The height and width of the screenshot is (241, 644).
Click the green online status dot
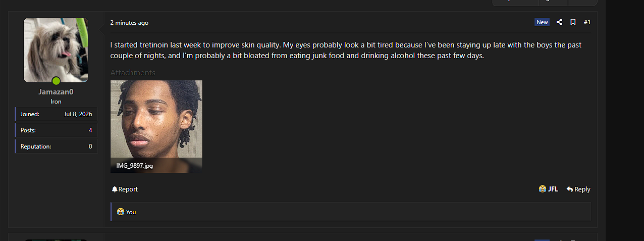[56, 81]
